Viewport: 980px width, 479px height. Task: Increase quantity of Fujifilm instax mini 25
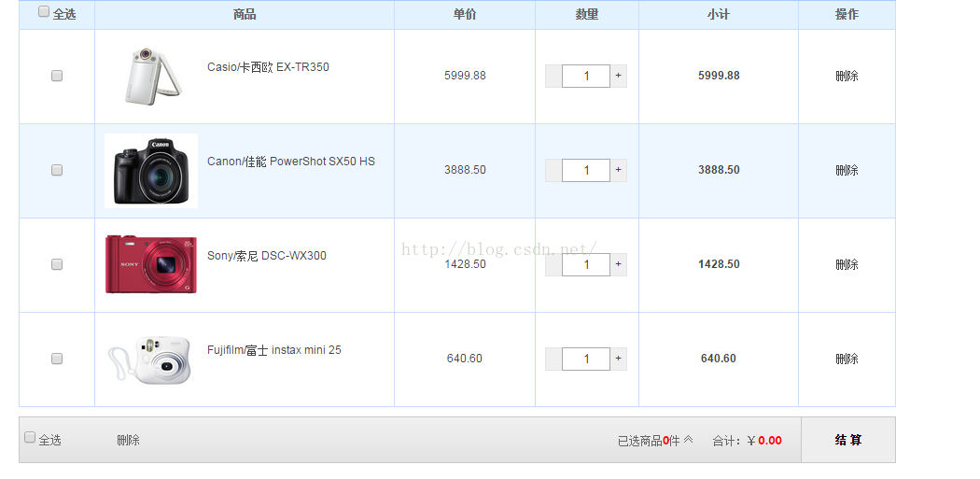tap(618, 359)
